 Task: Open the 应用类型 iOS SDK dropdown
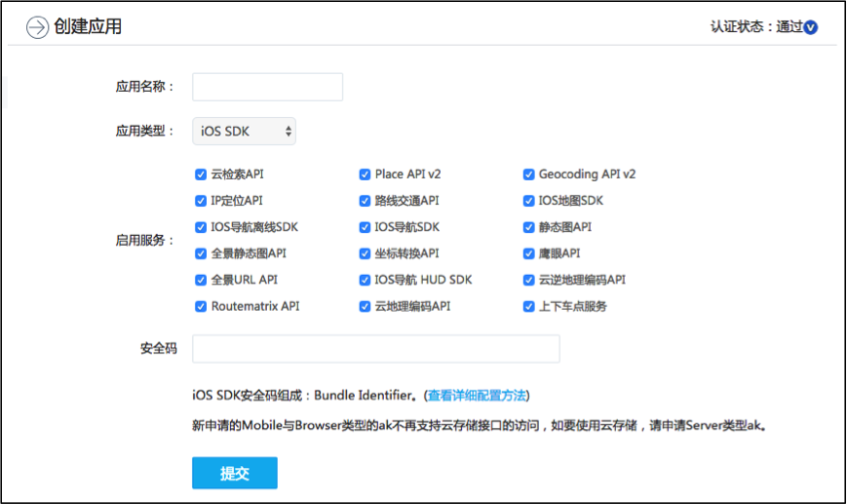pyautogui.click(x=244, y=131)
